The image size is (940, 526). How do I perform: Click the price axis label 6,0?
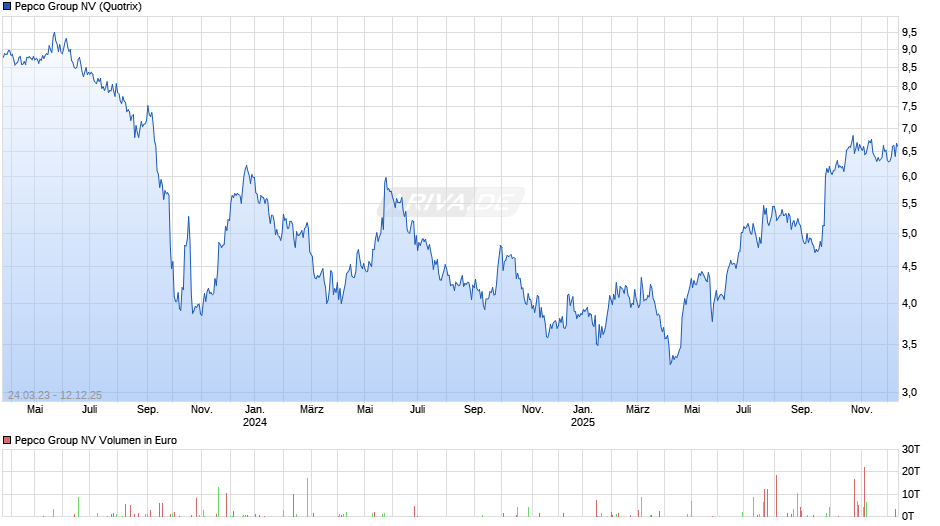tap(909, 176)
